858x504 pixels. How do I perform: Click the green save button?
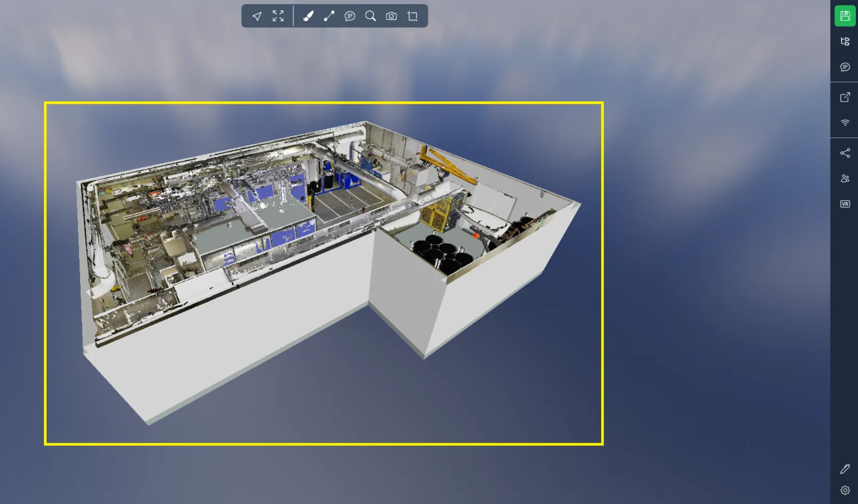click(x=845, y=16)
